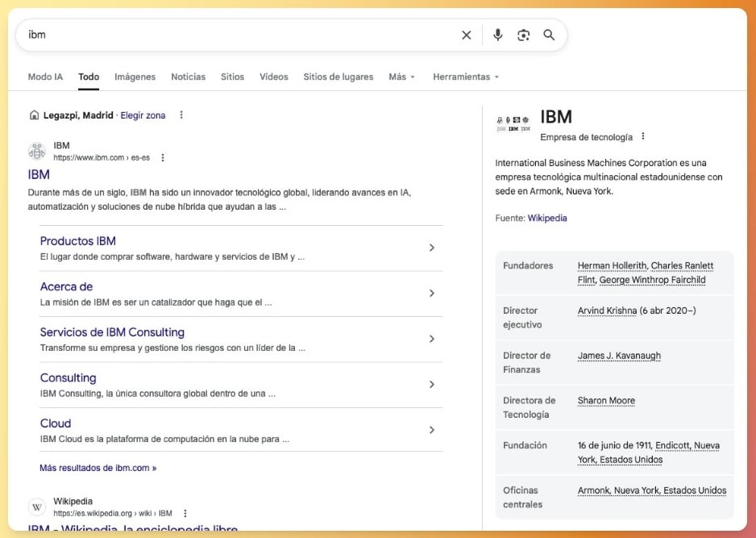Open the three-dot menu for the ibm.com result
Screen dimensions: 756x538
pyautogui.click(x=163, y=158)
